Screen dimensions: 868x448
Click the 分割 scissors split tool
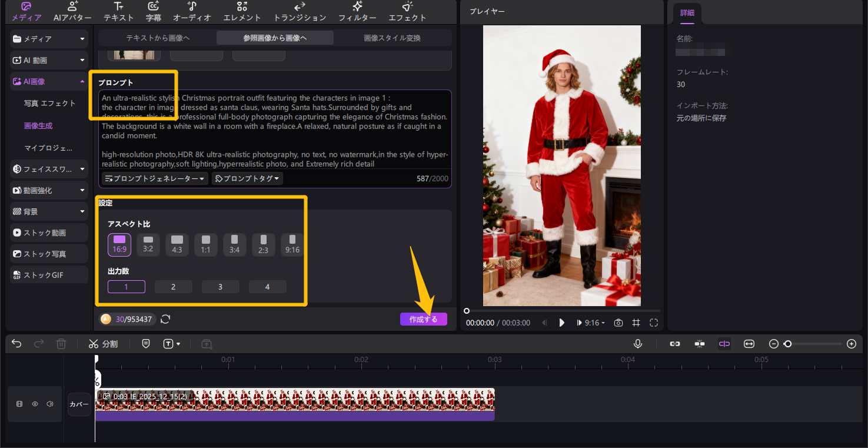tap(104, 344)
